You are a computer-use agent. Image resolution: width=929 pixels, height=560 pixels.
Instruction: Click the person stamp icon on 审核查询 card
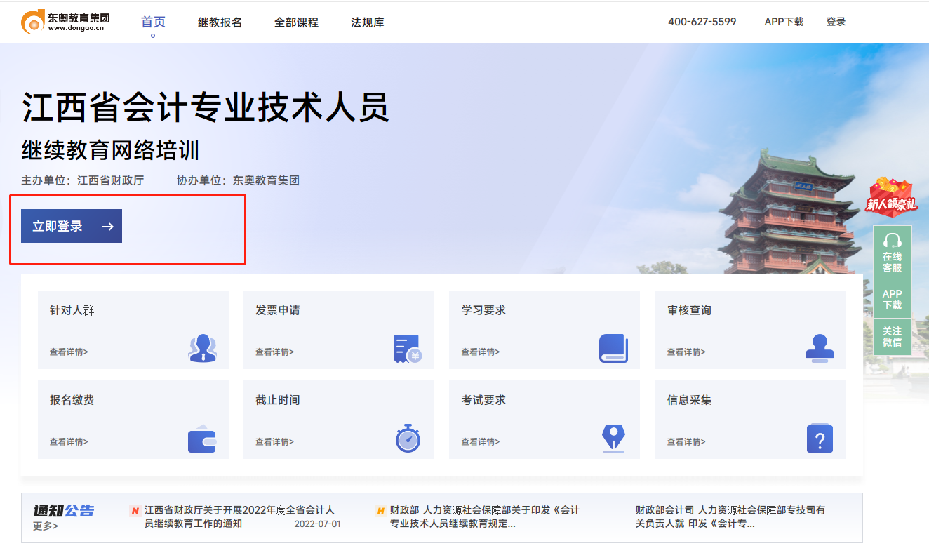pyautogui.click(x=819, y=349)
